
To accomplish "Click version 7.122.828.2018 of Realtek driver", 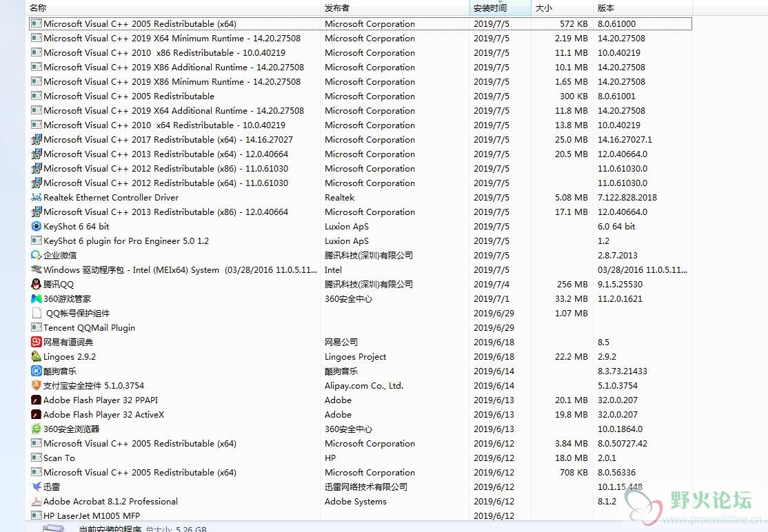I will coord(627,197).
